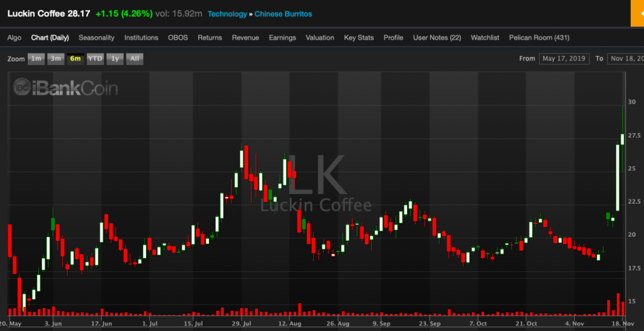Open the Profile tab
Screen dimensions: 644x331
click(394, 38)
